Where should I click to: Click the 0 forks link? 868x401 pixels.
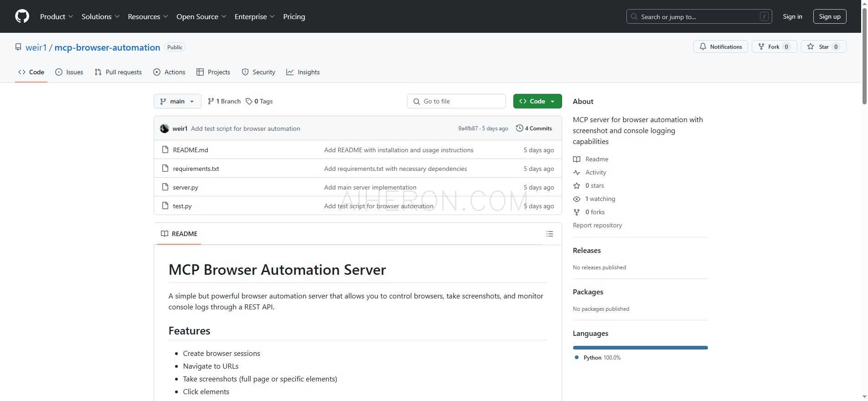pyautogui.click(x=595, y=212)
